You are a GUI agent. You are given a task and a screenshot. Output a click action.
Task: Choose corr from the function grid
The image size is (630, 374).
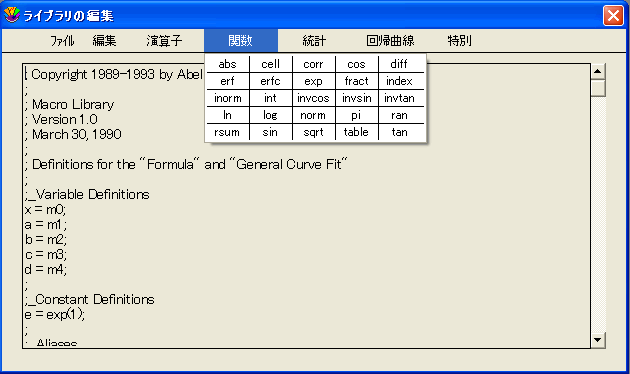click(x=313, y=64)
